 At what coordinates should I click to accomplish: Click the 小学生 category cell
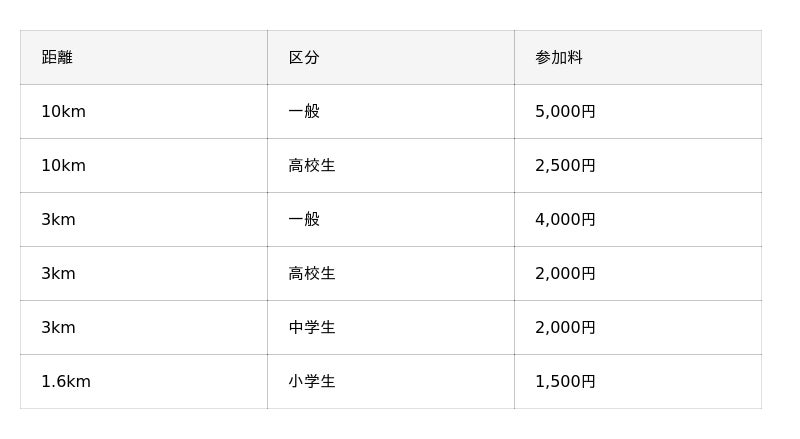tap(312, 382)
